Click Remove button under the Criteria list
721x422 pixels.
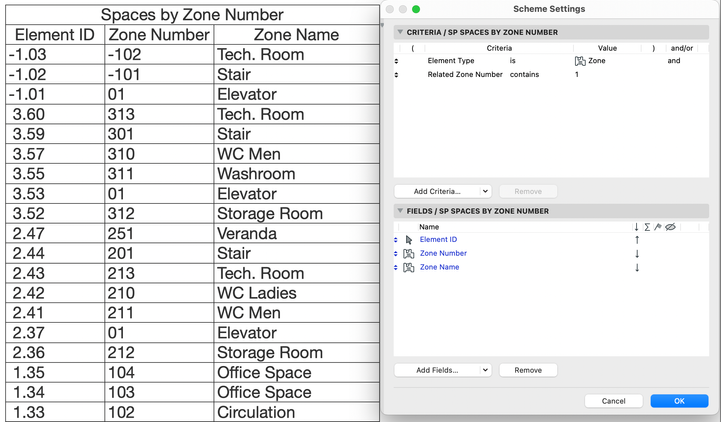pos(528,191)
